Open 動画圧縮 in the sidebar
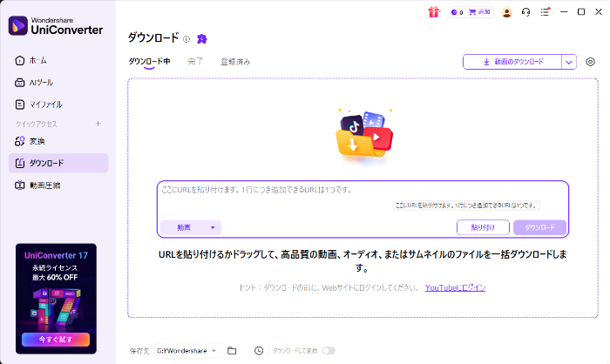 (58, 185)
